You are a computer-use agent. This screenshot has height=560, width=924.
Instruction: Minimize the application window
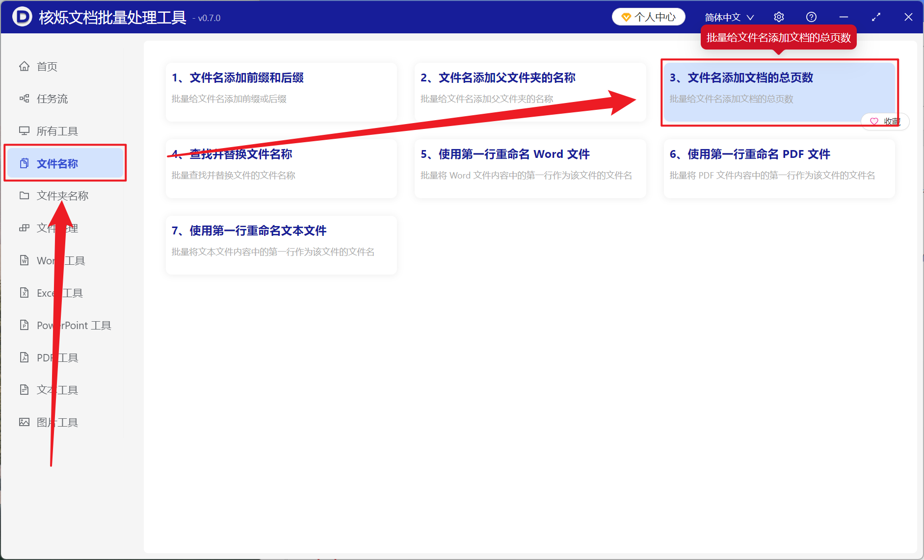click(844, 17)
